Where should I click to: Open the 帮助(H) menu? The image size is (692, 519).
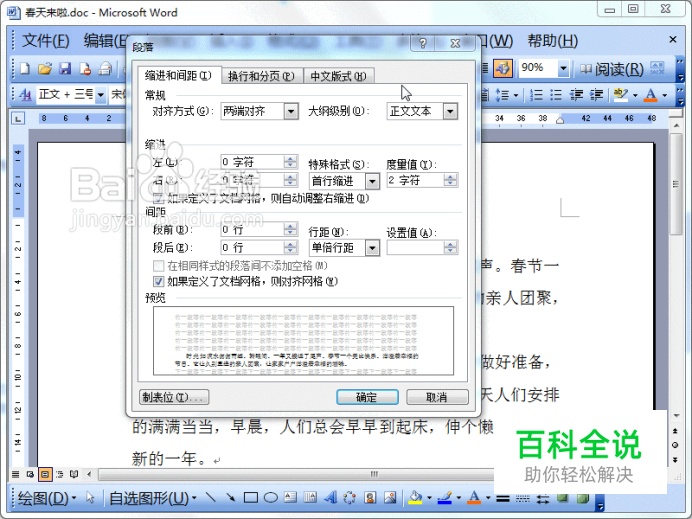point(553,41)
